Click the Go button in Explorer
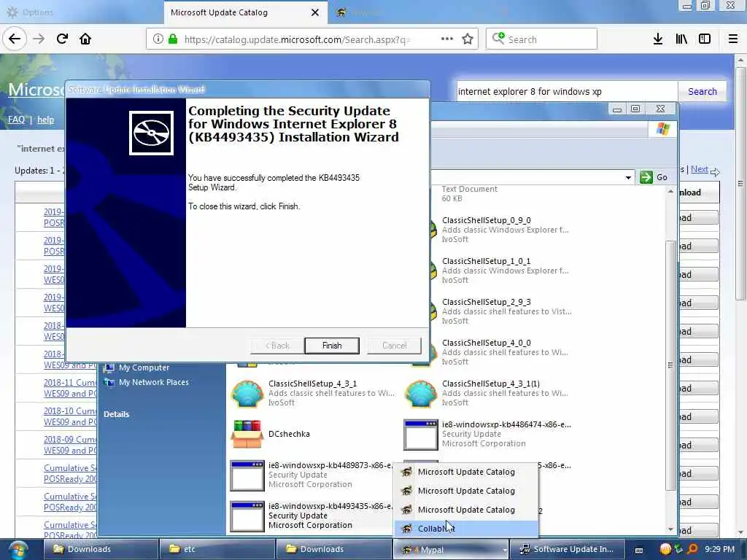This screenshot has width=747, height=560. [654, 177]
